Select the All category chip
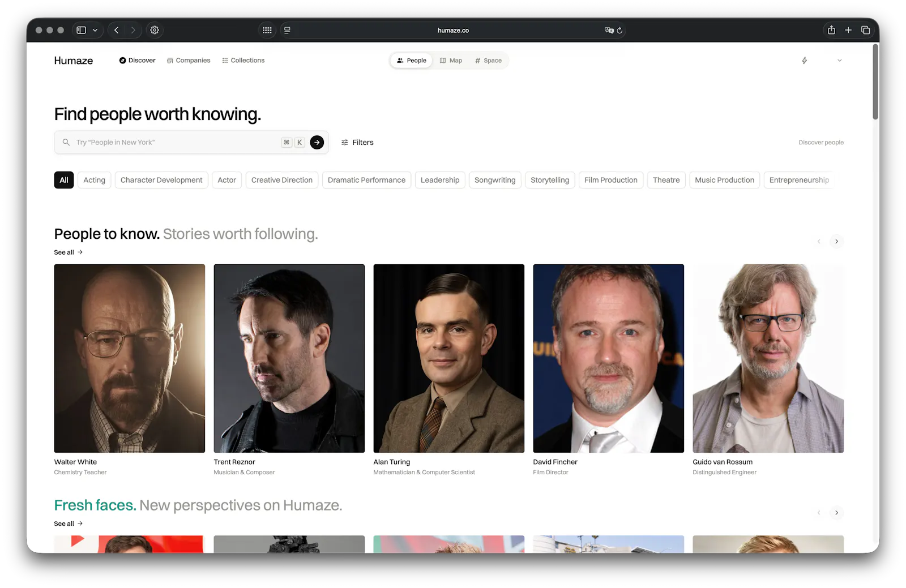Viewport: 906px width, 588px height. pyautogui.click(x=64, y=180)
